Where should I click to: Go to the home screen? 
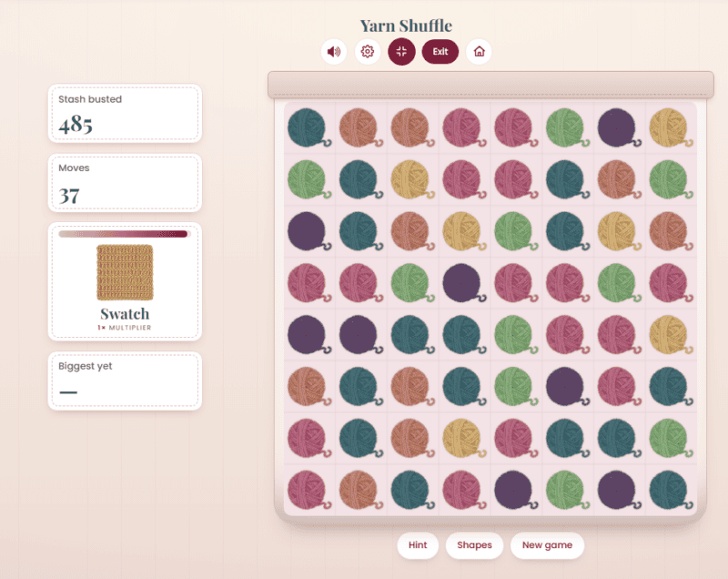479,52
